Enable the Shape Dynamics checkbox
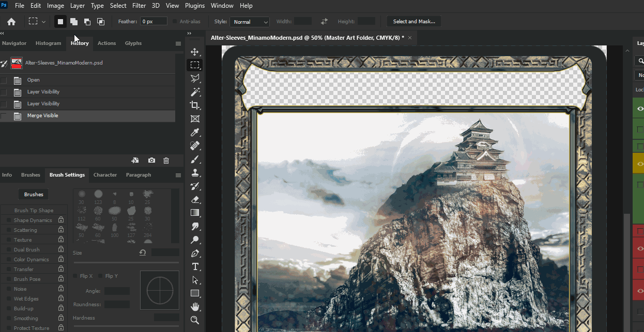This screenshot has width=644, height=332. (9, 220)
